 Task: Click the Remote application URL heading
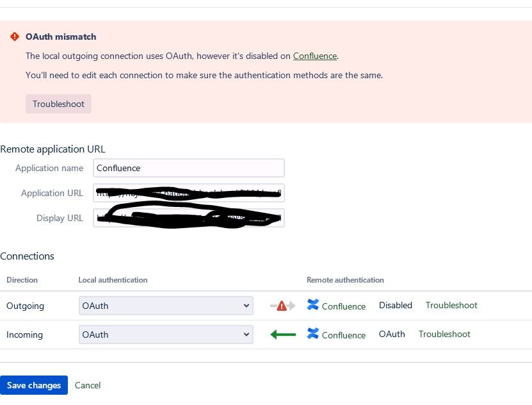(52, 149)
